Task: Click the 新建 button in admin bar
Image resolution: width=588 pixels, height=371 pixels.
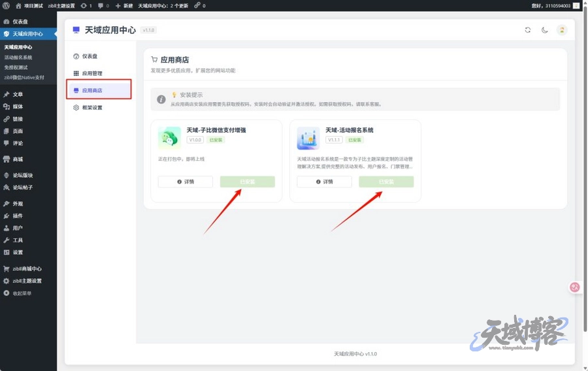Action: click(x=124, y=6)
